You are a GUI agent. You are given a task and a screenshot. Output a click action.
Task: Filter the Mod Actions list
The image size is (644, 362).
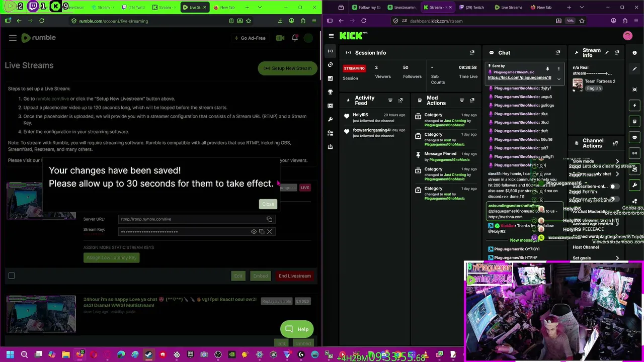pos(461,101)
